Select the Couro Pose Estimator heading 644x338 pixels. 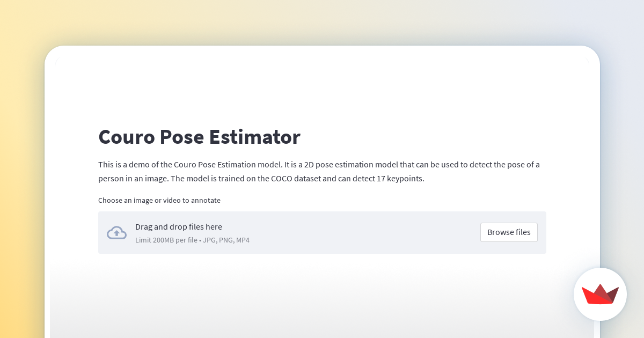tap(199, 137)
